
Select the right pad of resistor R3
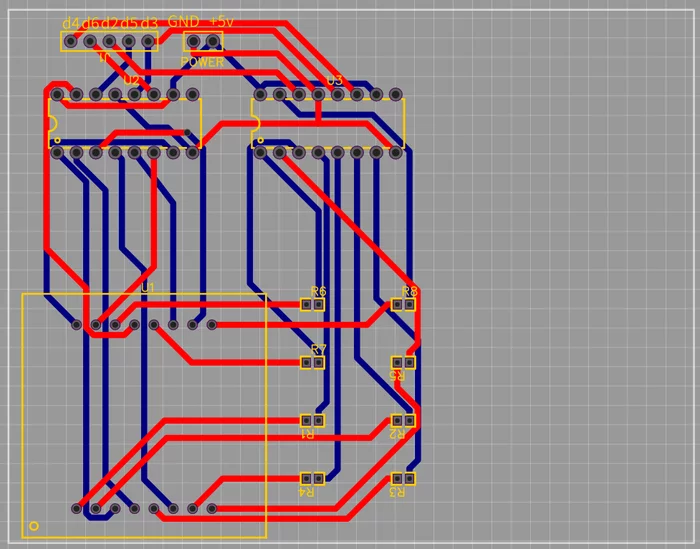click(x=409, y=479)
